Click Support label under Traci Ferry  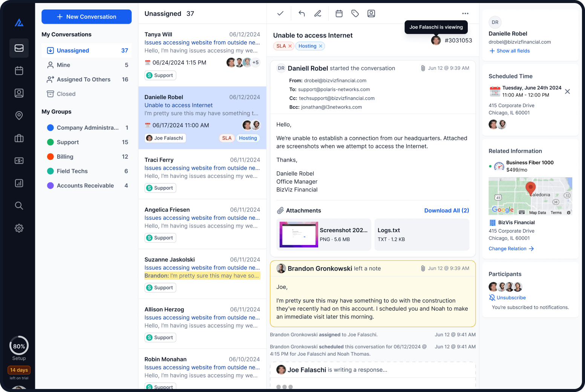[x=161, y=188]
